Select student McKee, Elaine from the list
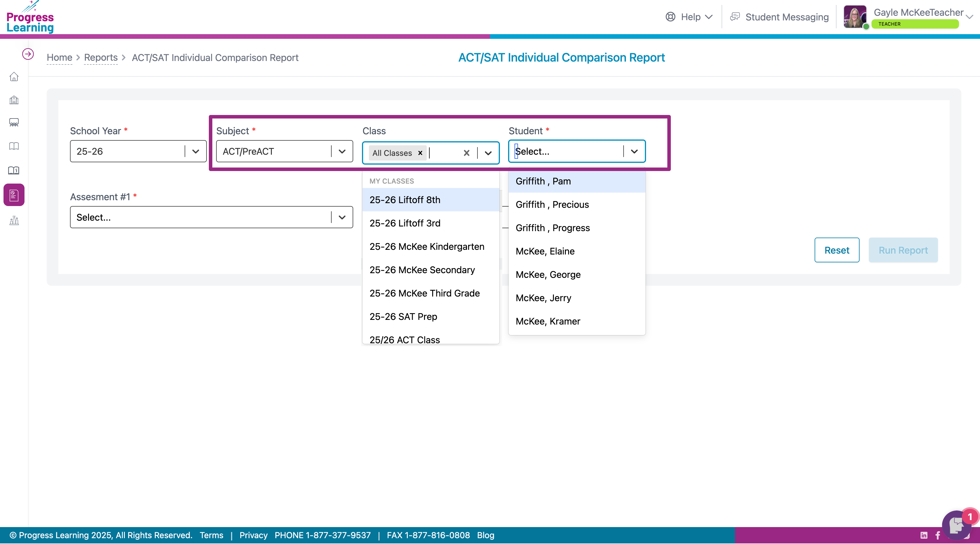This screenshot has width=980, height=544. (545, 251)
